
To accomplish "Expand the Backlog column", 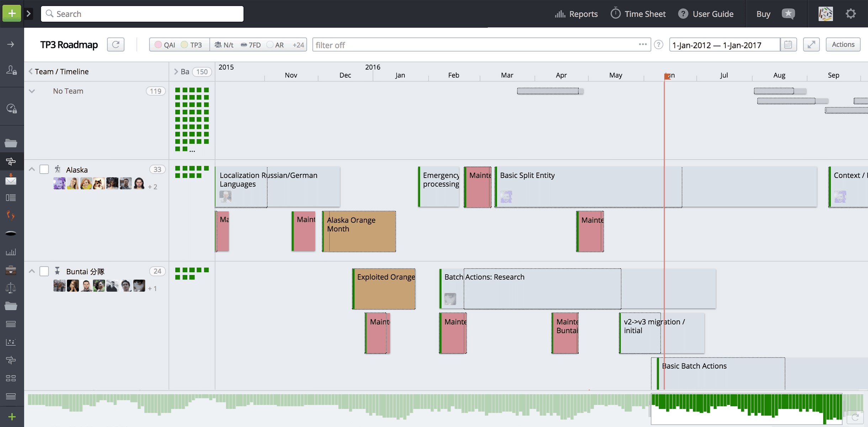I will click(x=176, y=72).
